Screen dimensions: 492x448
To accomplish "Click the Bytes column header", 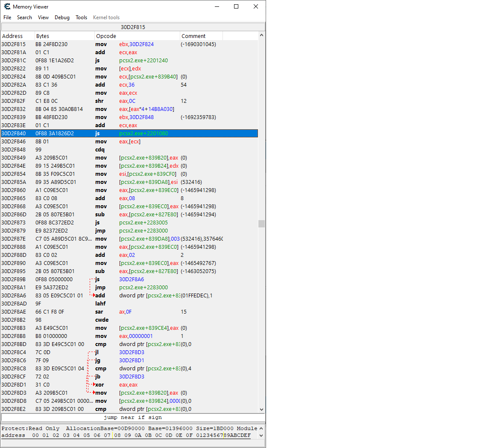I will [64, 36].
